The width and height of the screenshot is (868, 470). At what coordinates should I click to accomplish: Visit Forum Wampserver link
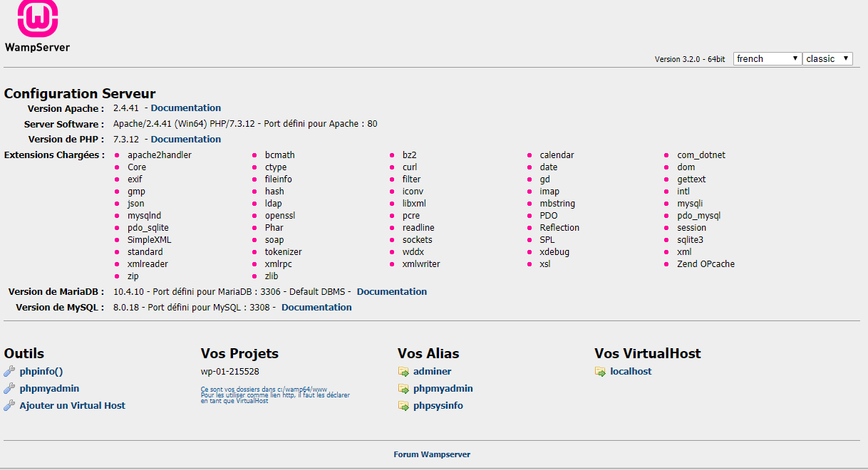point(432,454)
